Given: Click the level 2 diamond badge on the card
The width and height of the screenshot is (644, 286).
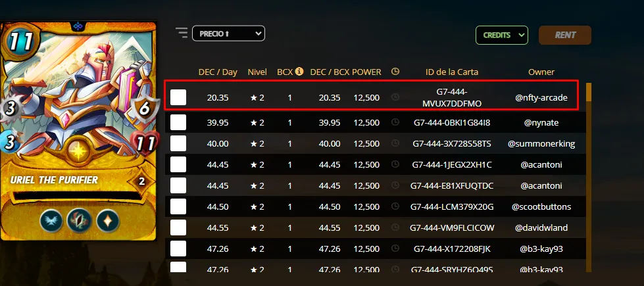Looking at the screenshot, I should tap(141, 181).
